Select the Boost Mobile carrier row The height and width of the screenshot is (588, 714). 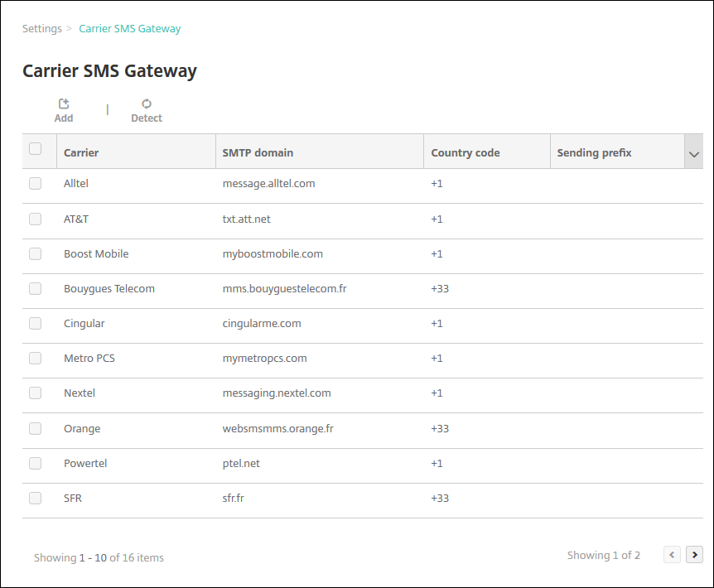point(96,253)
